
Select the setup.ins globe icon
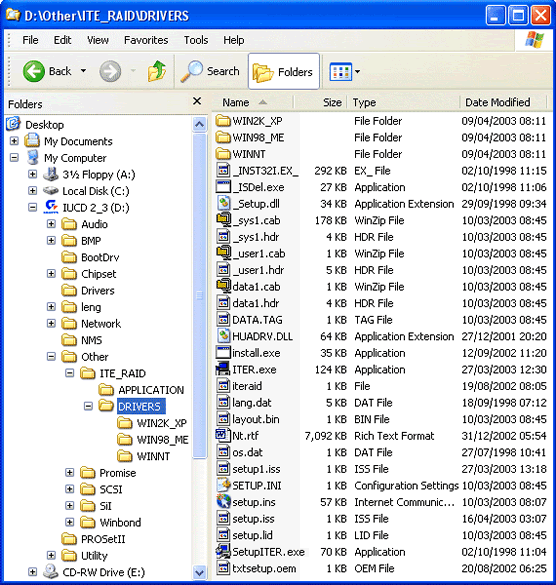(223, 501)
